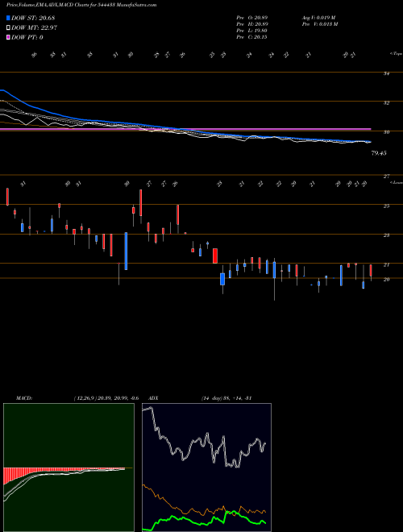
Task: Click the first red candlestick at far left
Action: click(7, 197)
